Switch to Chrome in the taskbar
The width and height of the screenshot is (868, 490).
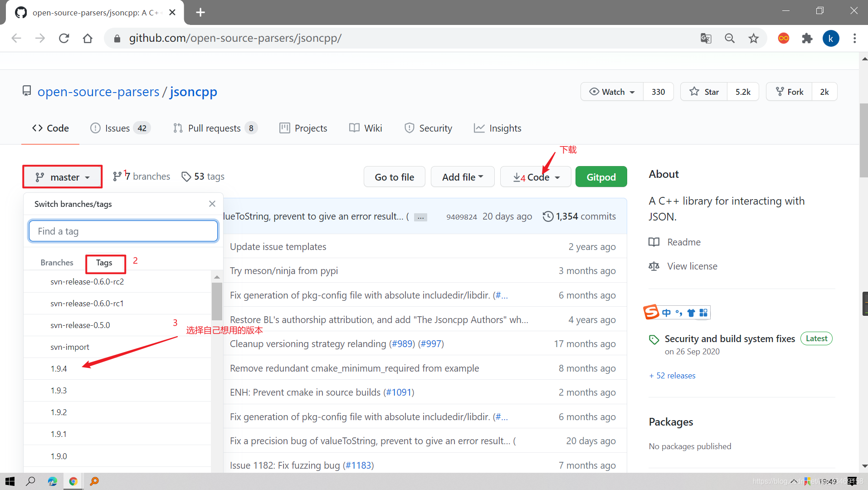click(x=73, y=481)
